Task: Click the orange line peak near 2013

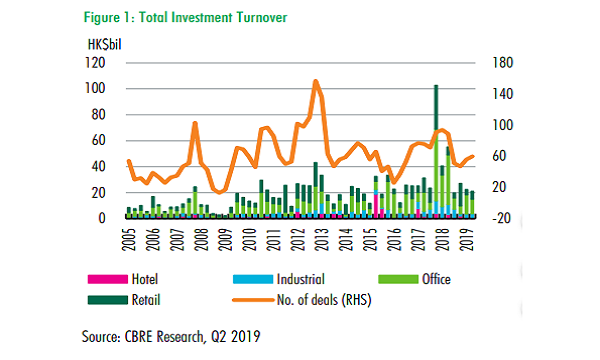Action: [316, 81]
